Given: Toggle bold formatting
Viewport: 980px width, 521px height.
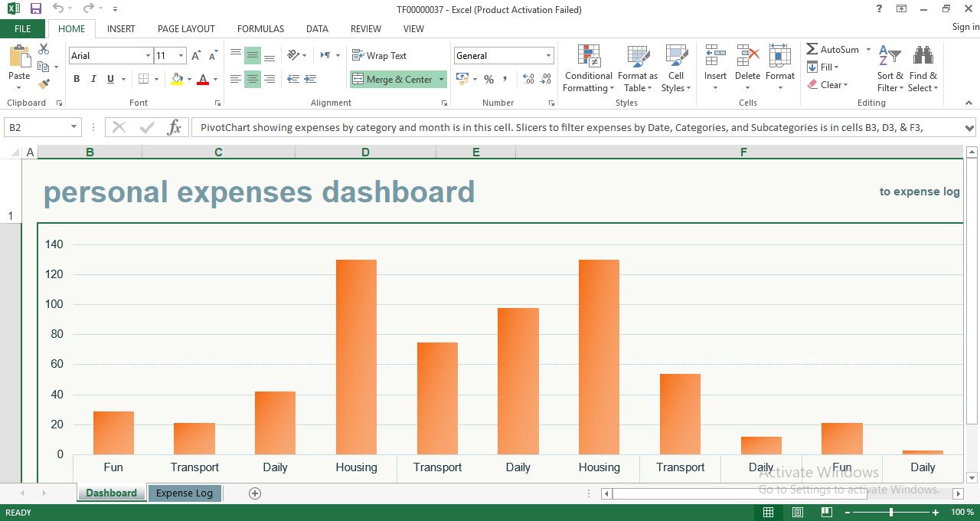Looking at the screenshot, I should (76, 79).
